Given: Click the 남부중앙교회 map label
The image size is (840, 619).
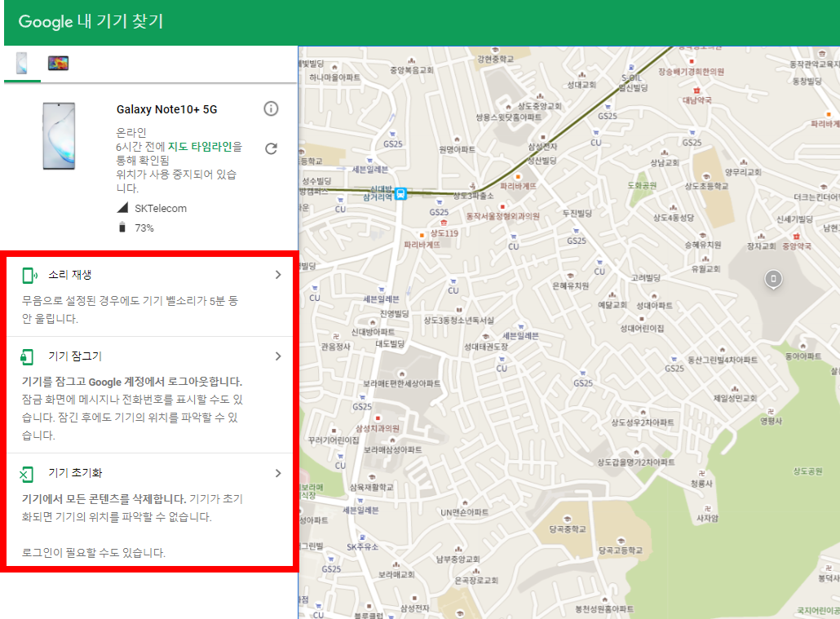Looking at the screenshot, I should point(458,559).
